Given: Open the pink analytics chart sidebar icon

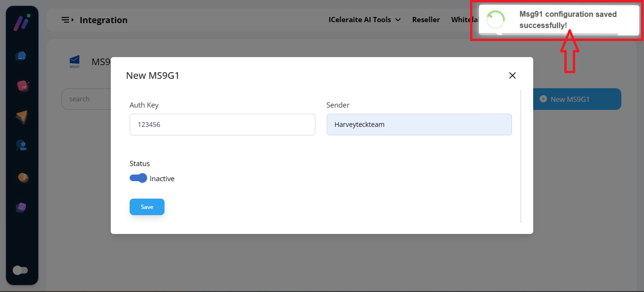Looking at the screenshot, I should [22, 86].
